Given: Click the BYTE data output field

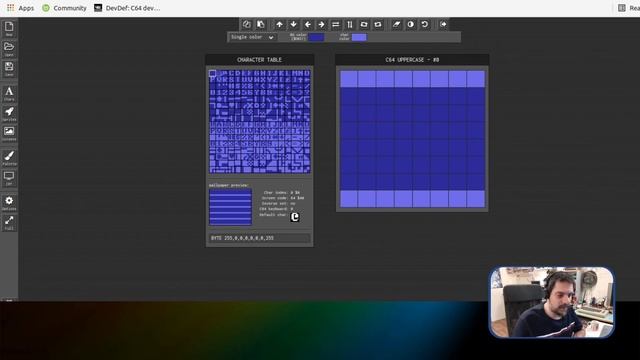Looking at the screenshot, I should (x=260, y=238).
